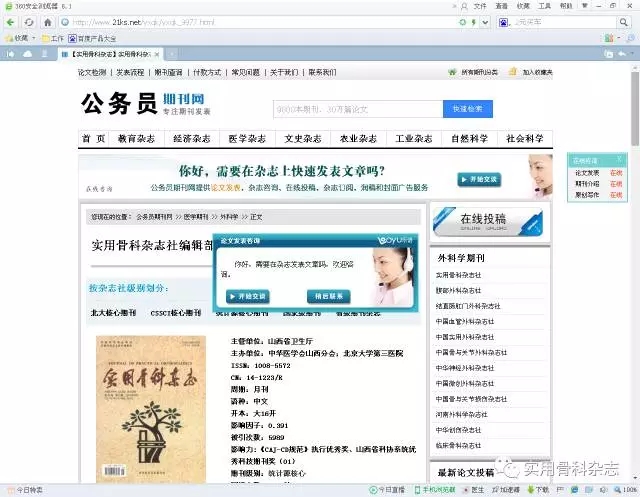Click CSSCI核心期刊 category link
This screenshot has height=497, width=640.
point(176,313)
